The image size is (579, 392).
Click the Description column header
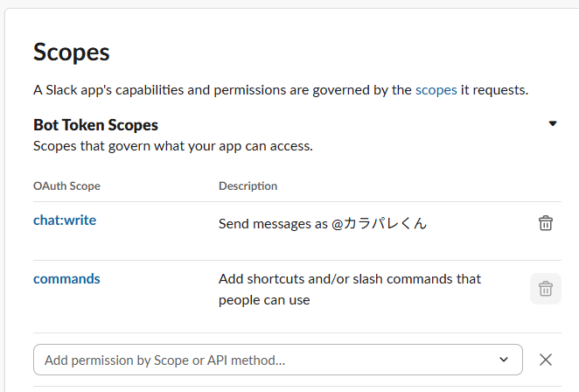[x=248, y=186]
